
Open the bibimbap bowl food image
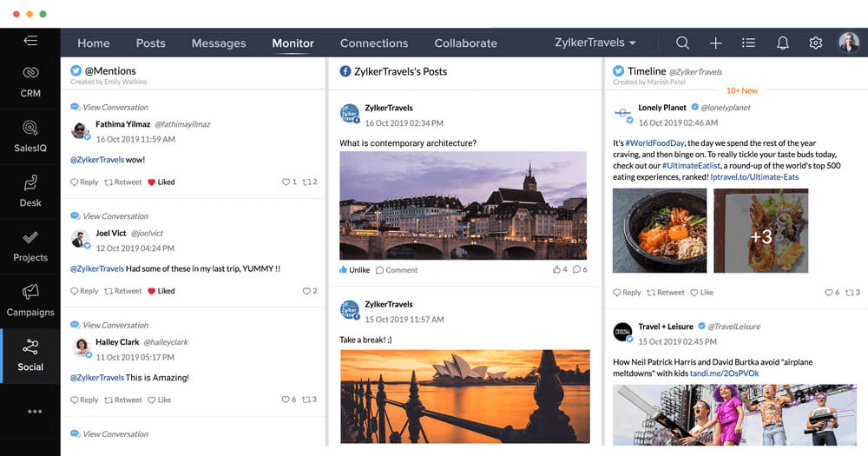point(660,230)
